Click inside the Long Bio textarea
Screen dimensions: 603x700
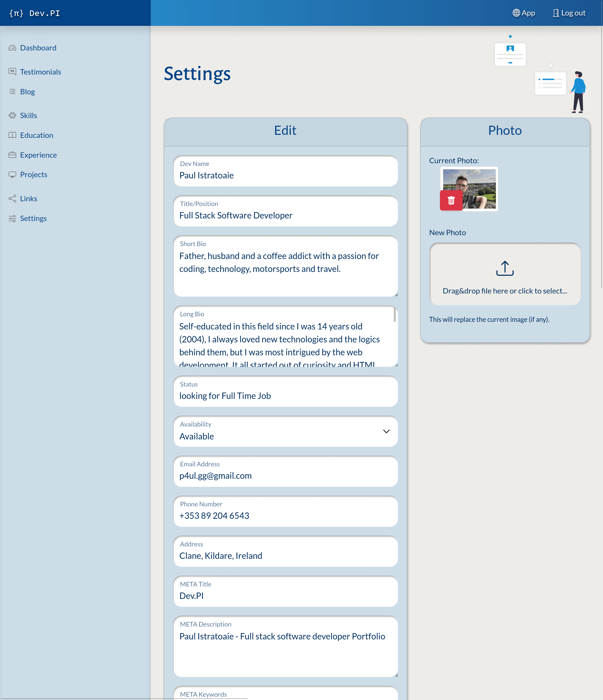click(286, 337)
